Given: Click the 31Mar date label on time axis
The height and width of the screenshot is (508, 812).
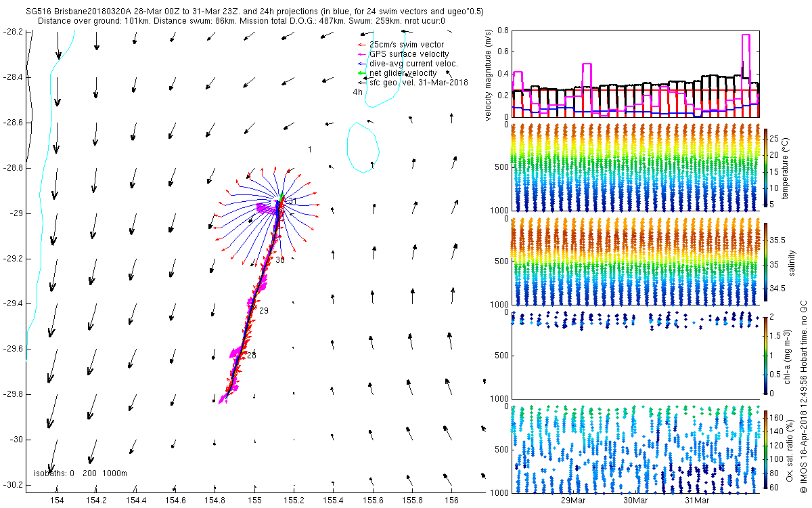Looking at the screenshot, I should 697,501.
